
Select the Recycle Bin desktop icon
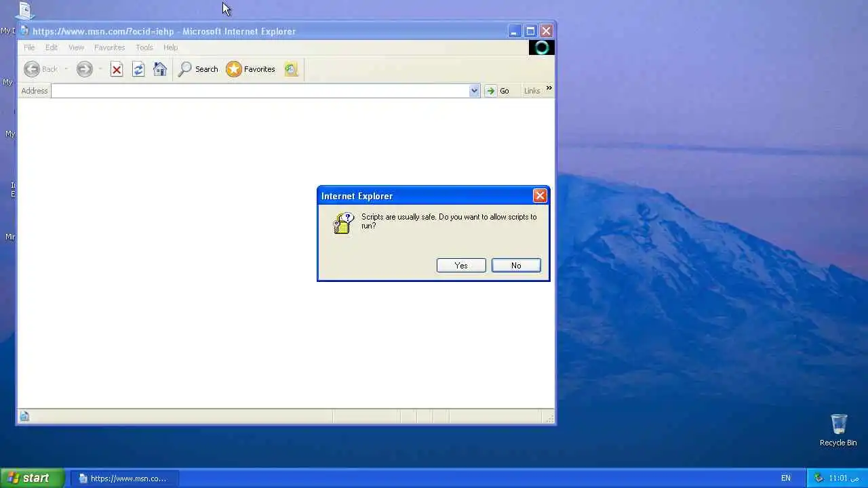tap(838, 430)
